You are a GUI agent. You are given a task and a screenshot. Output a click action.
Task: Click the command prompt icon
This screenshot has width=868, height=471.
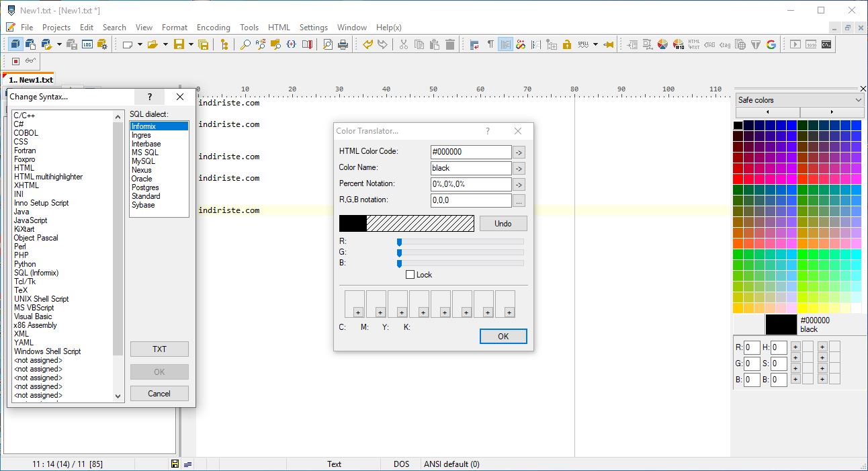(x=827, y=44)
